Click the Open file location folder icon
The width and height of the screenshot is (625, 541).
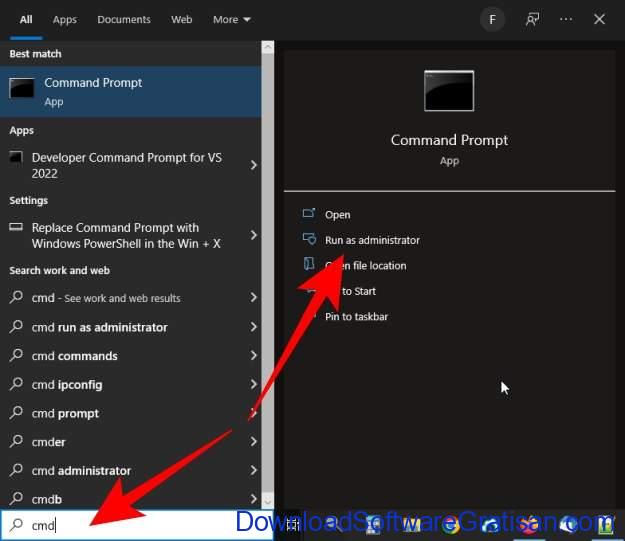[x=309, y=264]
